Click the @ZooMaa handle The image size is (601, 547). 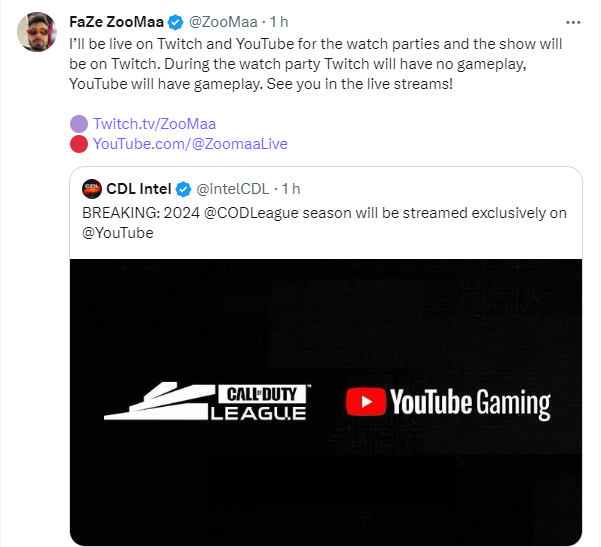coord(222,20)
